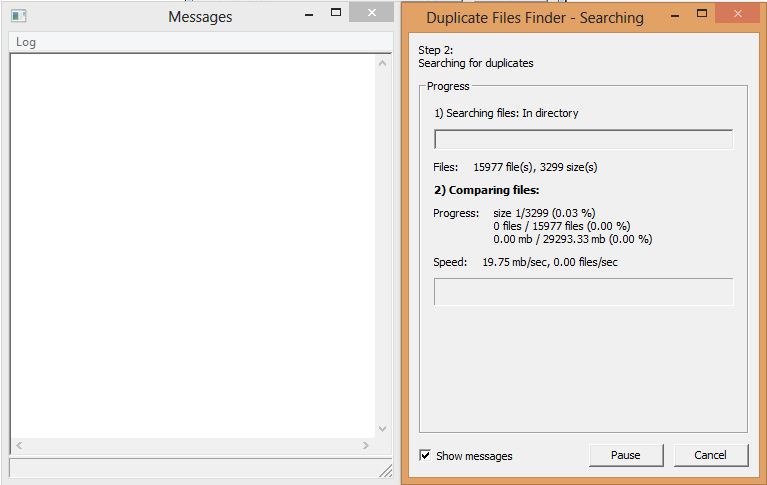Click the Messages window title bar

[200, 17]
